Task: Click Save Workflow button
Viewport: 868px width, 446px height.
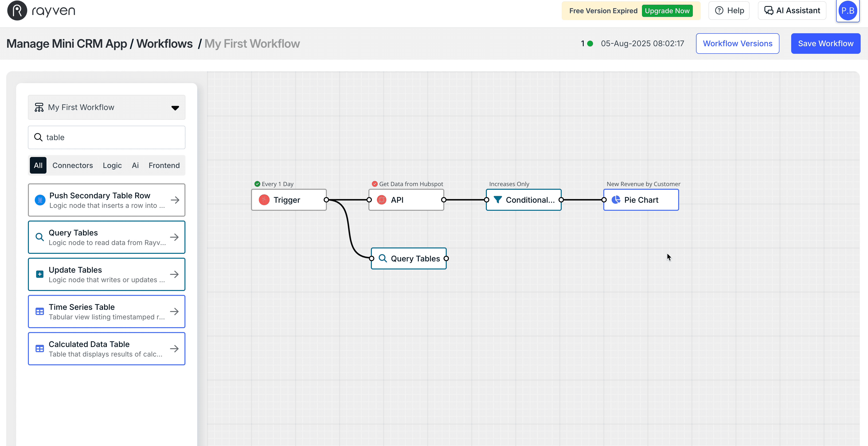Action: [x=825, y=44]
